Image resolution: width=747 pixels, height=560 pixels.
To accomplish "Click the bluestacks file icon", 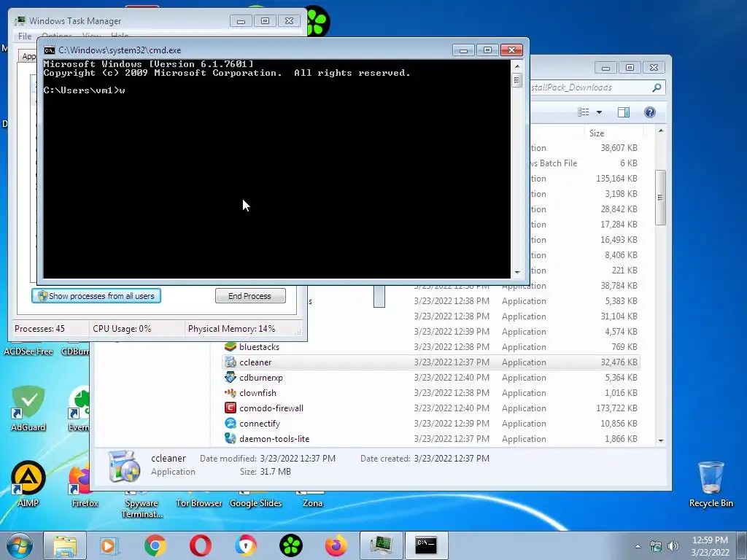I will (231, 347).
